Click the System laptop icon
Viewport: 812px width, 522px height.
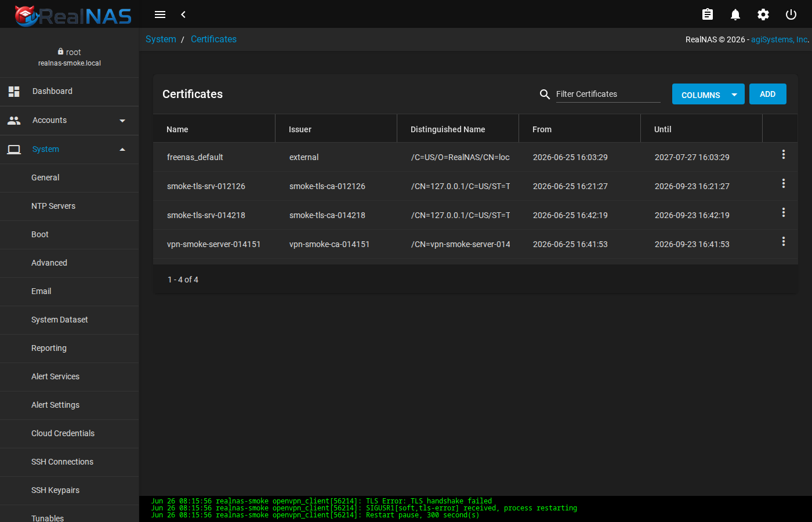(14, 149)
